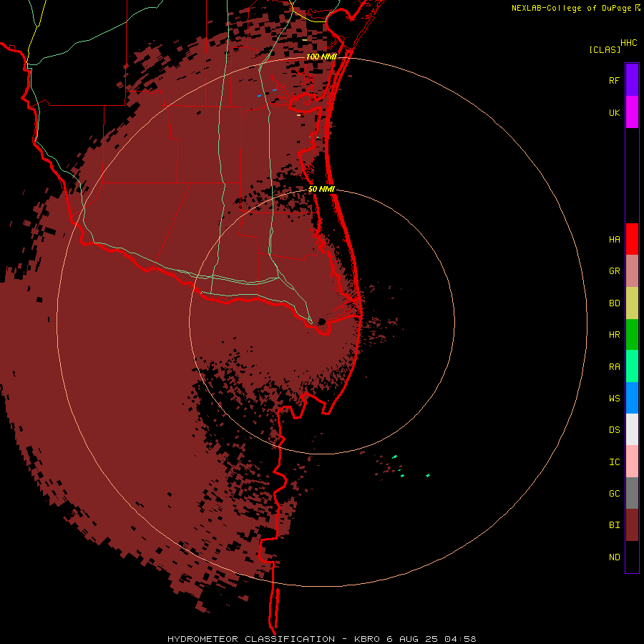Viewport: 644px width, 644px height.
Task: Click the 'HHC' product code text
Action: 628,43
